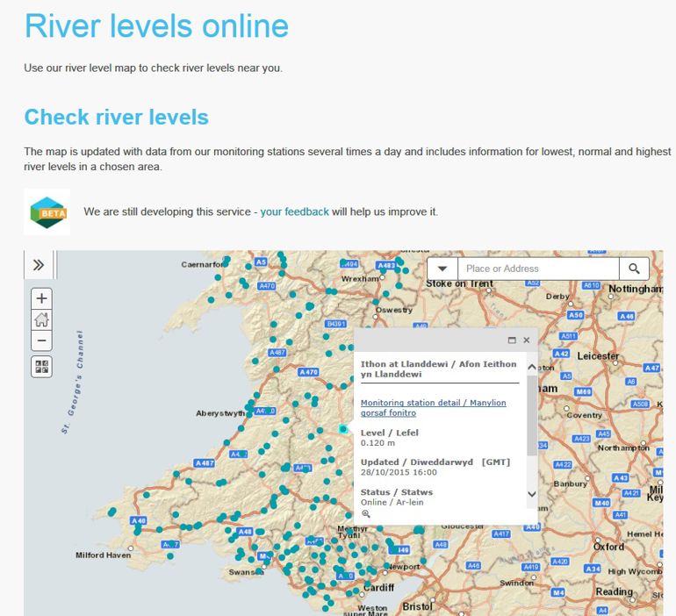Select the highlighted Llanddewi station marker
Viewport: 676px width, 616px height.
tap(343, 429)
